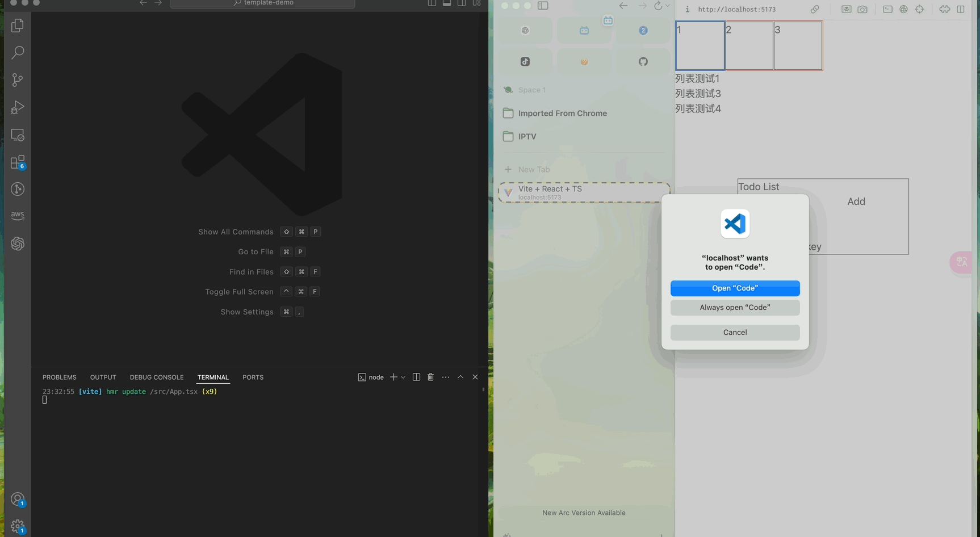Toggle the secondary side bar in VS Code
This screenshot has height=537, width=980.
tap(462, 3)
